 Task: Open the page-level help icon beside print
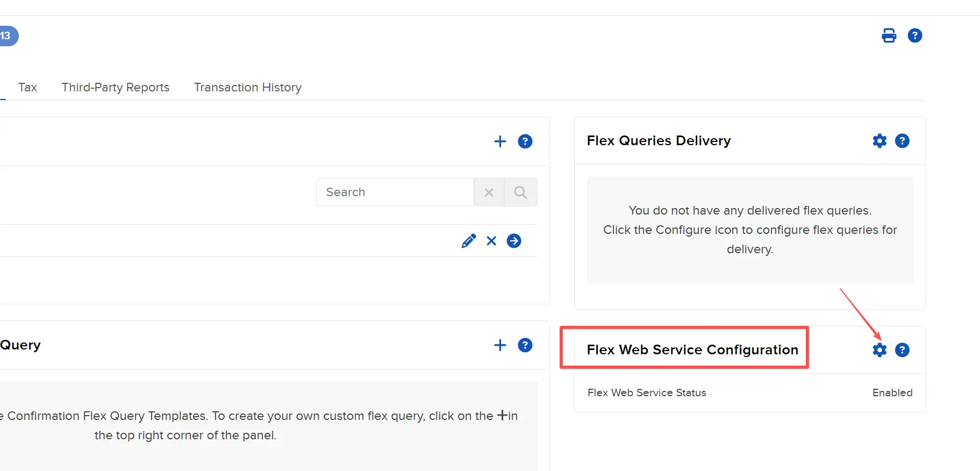coord(914,35)
